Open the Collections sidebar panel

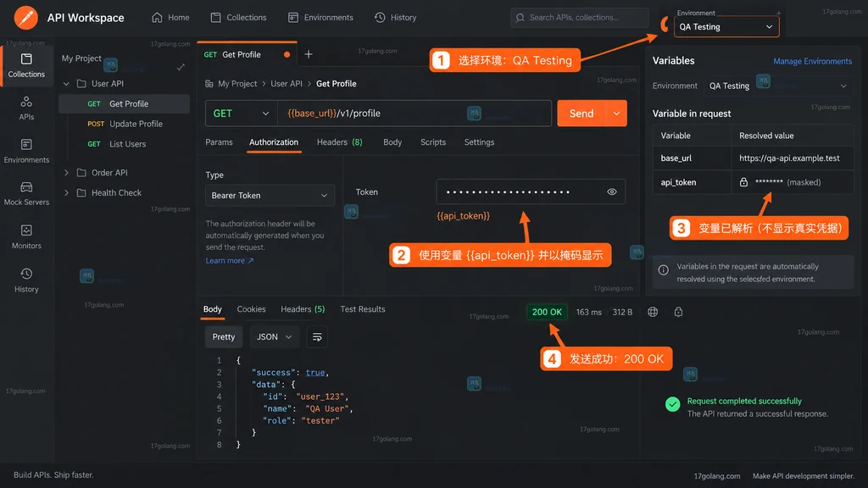[26, 65]
